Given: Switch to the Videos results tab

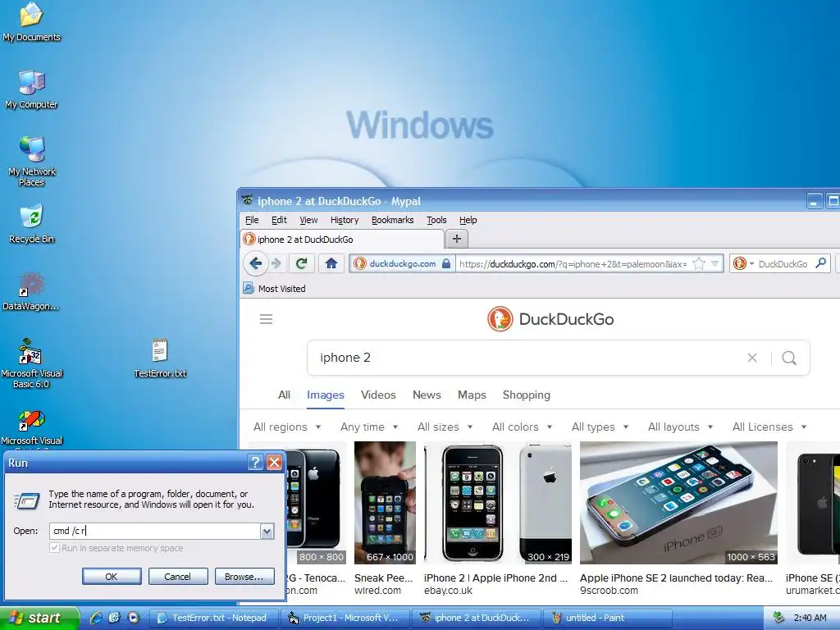Looking at the screenshot, I should click(x=378, y=395).
